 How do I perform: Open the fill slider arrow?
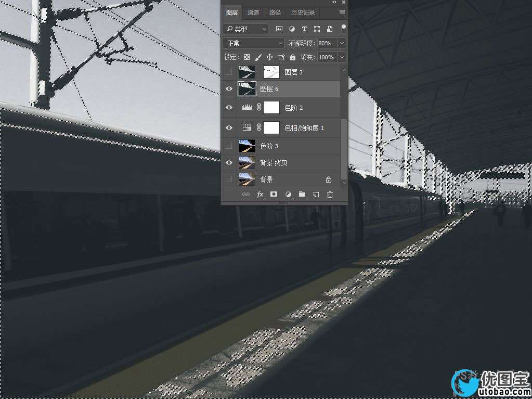coord(342,57)
